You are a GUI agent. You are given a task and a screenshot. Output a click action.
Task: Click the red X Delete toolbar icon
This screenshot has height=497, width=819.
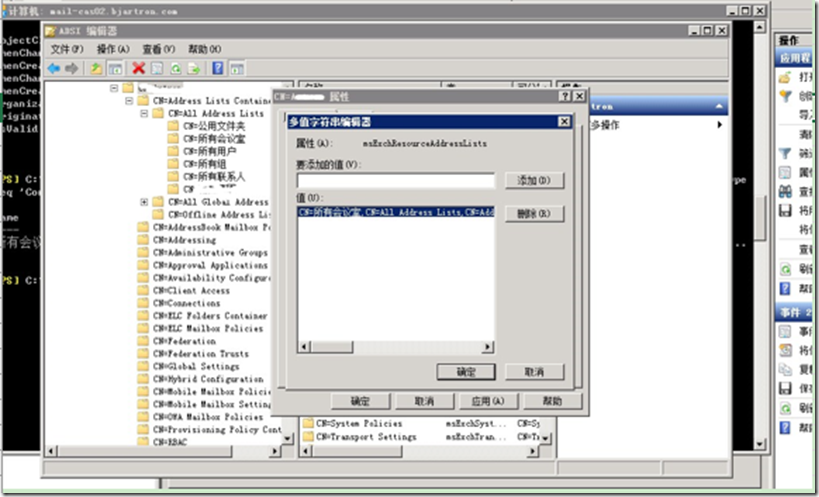pos(138,68)
